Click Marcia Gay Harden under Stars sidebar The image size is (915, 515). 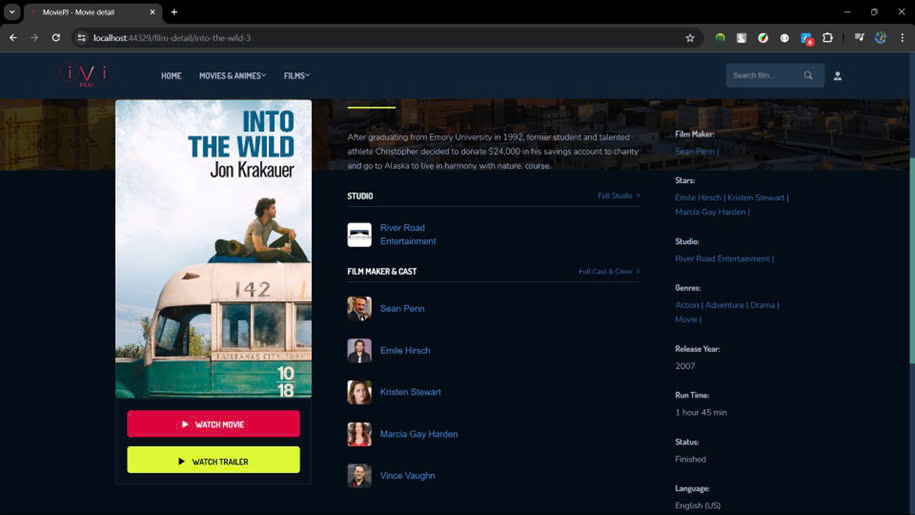[710, 212]
